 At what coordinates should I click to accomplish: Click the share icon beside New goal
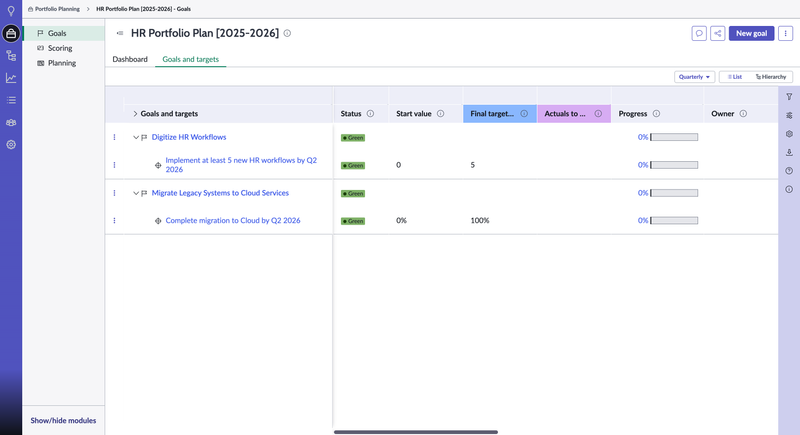(x=718, y=33)
